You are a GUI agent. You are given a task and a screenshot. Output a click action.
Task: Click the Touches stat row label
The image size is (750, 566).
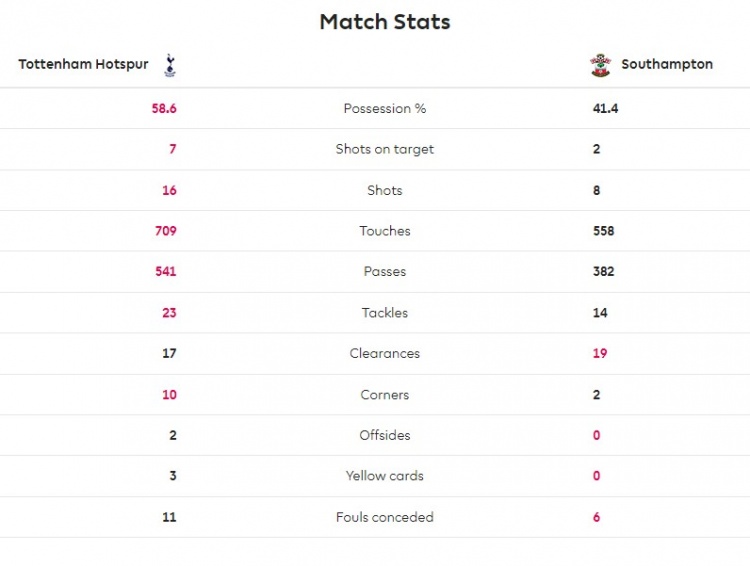385,231
